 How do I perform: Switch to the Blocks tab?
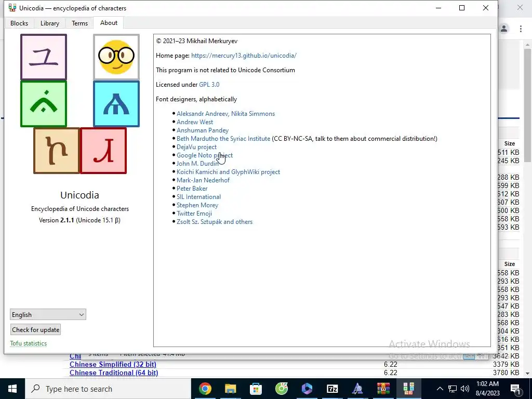[x=19, y=23]
